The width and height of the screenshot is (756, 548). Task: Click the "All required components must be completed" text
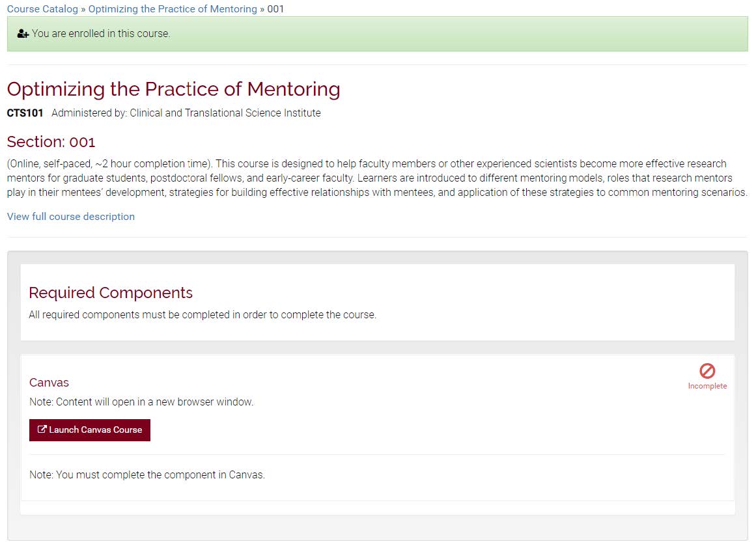[x=203, y=315]
